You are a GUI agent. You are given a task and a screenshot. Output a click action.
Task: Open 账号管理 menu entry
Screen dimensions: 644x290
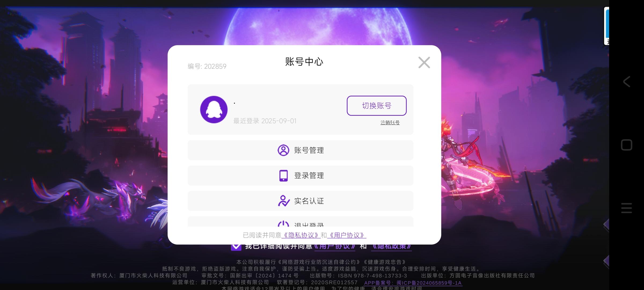(x=300, y=150)
